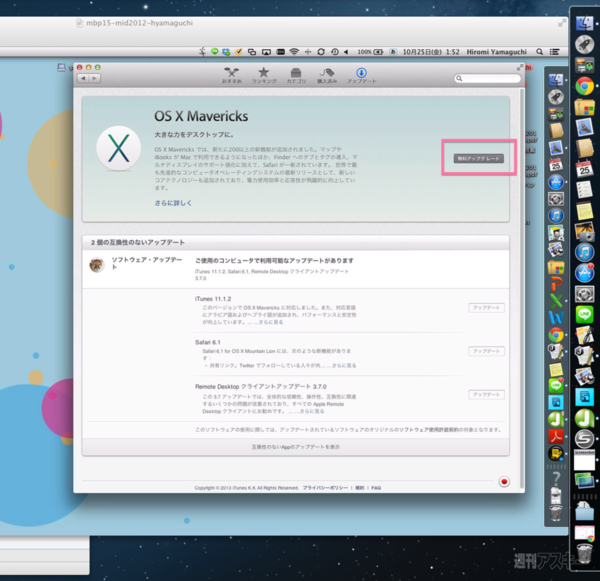Open Finder in the remote inner dock
Screen dimensions: 600x581
[x=556, y=80]
